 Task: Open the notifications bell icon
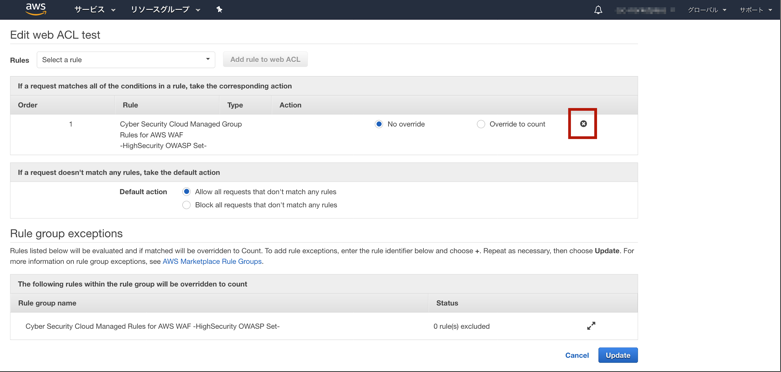[598, 10]
